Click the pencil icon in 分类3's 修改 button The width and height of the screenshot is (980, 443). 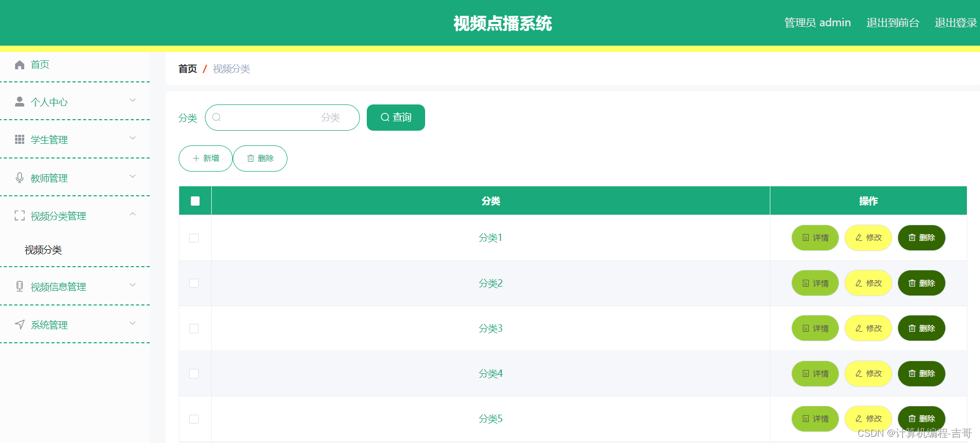[x=859, y=329]
